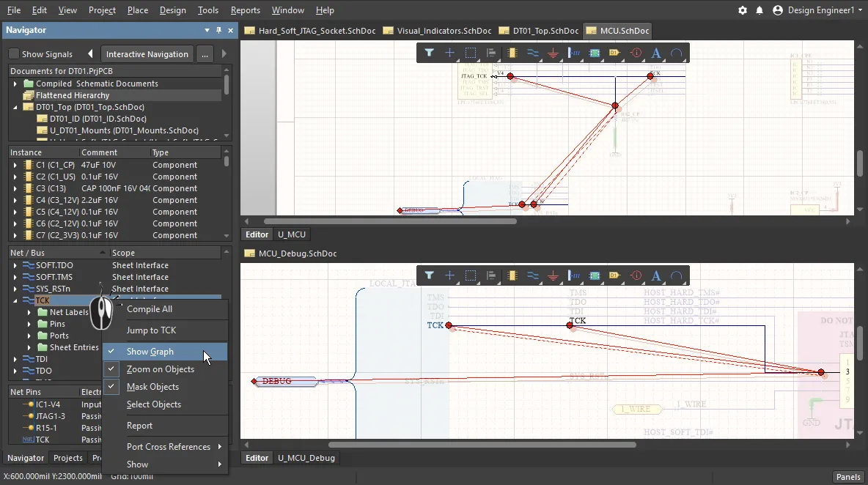The height and width of the screenshot is (485, 868).
Task: Select the text string tool in MCU_Debug.SchDoc toolbar
Action: tap(656, 275)
